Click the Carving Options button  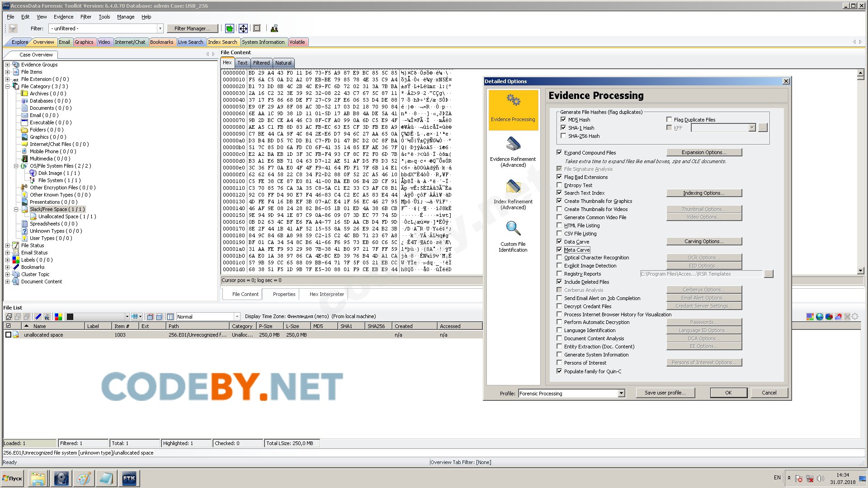click(x=703, y=241)
